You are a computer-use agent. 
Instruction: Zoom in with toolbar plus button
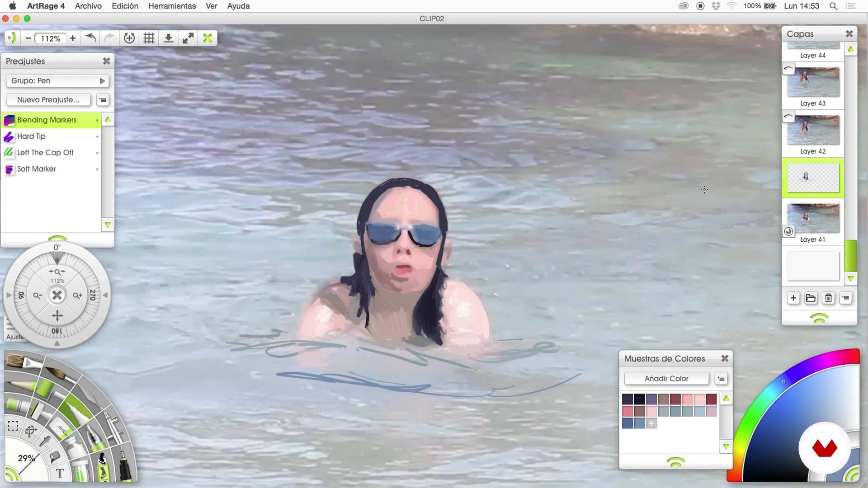click(73, 38)
